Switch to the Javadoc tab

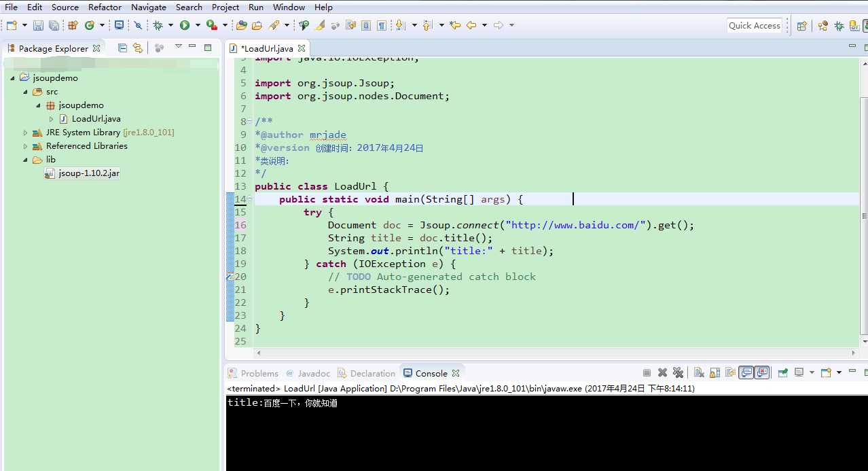pos(308,373)
